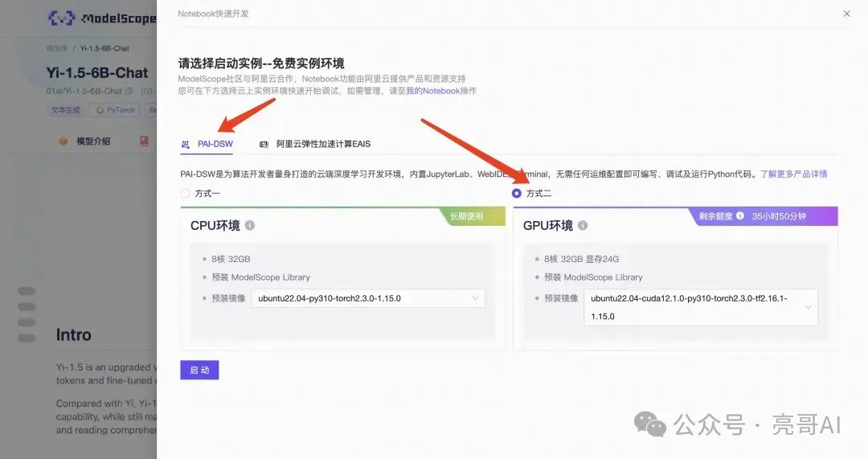Click the info icon beside GPU环境

(583, 225)
